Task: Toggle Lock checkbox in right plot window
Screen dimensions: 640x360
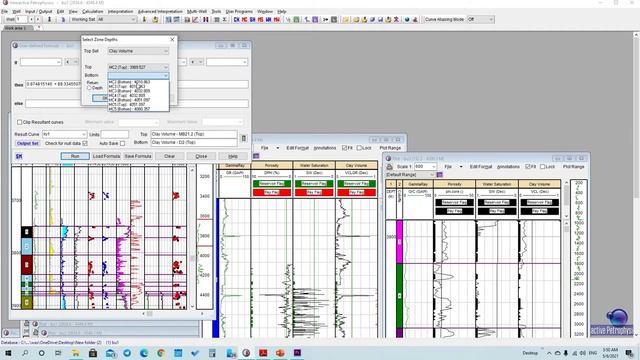Action: [542, 167]
